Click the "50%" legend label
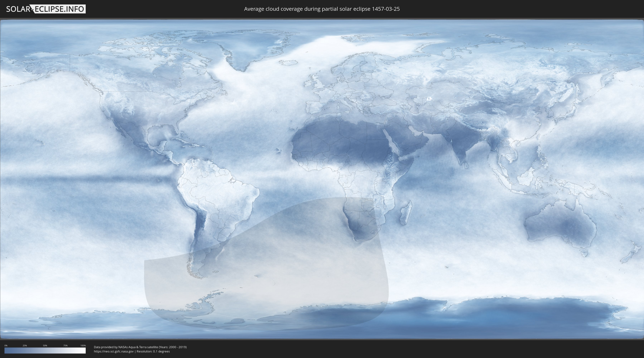Viewport: 644px width, 358px height. coord(45,345)
